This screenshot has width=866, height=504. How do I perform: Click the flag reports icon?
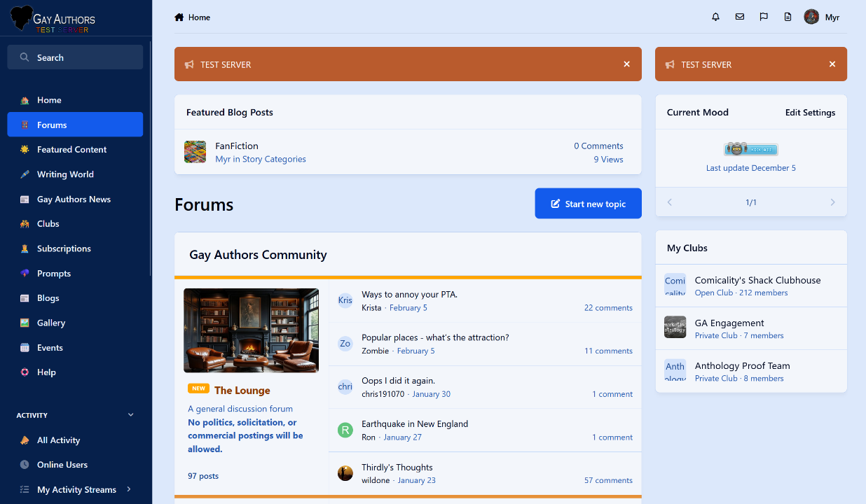pyautogui.click(x=764, y=17)
